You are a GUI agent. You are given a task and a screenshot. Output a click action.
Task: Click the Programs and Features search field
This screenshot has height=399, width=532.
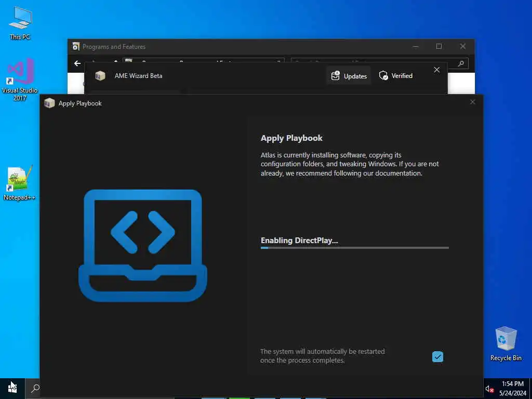coord(379,63)
